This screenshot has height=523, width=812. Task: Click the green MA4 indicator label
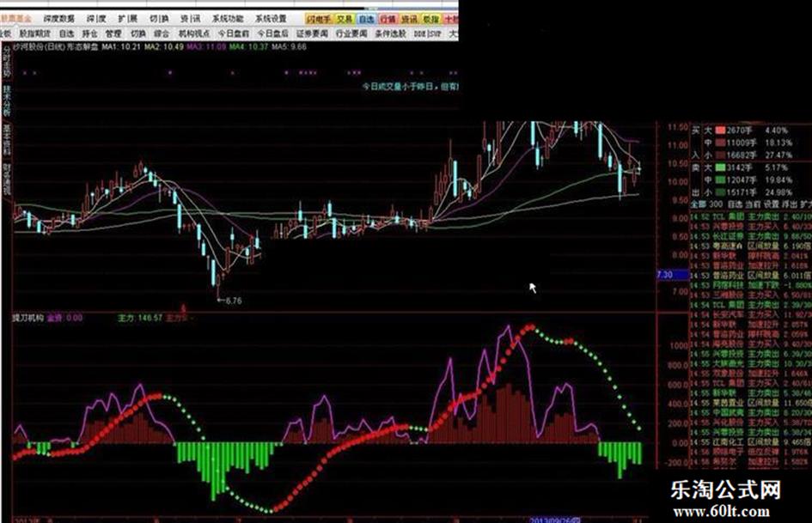click(x=249, y=46)
